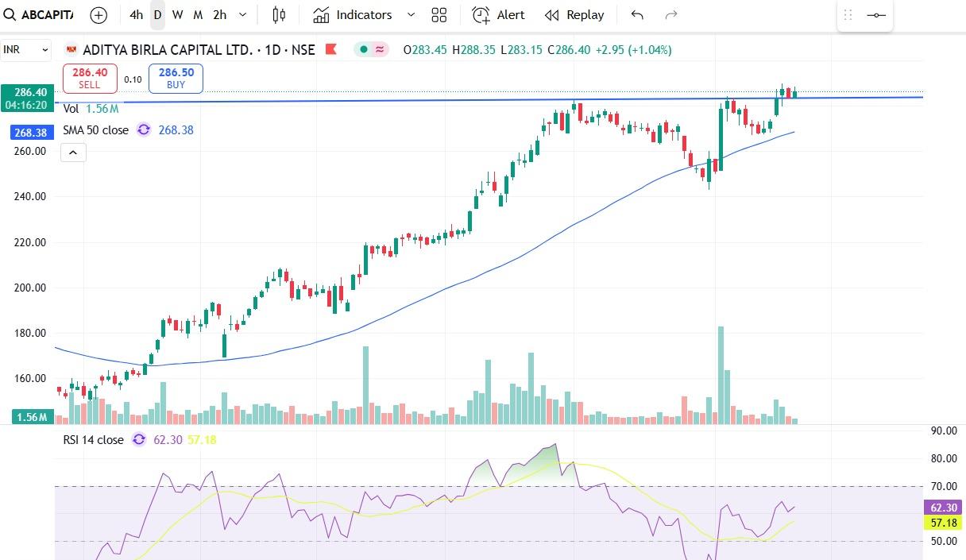Open the INR currency dropdown

point(25,49)
